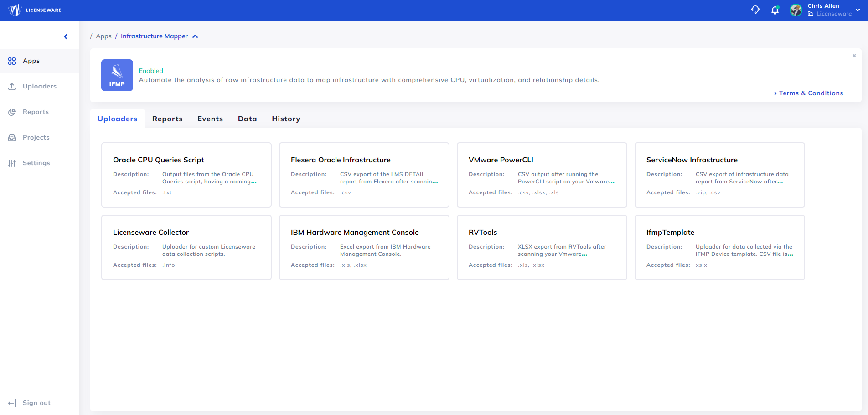Go to Reports in the sidebar
The height and width of the screenshot is (415, 868).
point(40,112)
